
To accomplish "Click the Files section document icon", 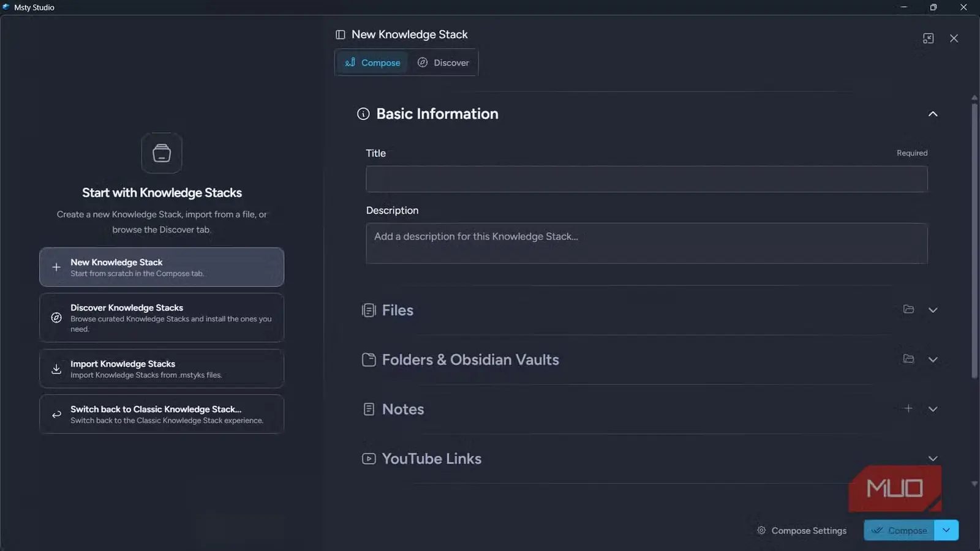I will click(x=369, y=310).
